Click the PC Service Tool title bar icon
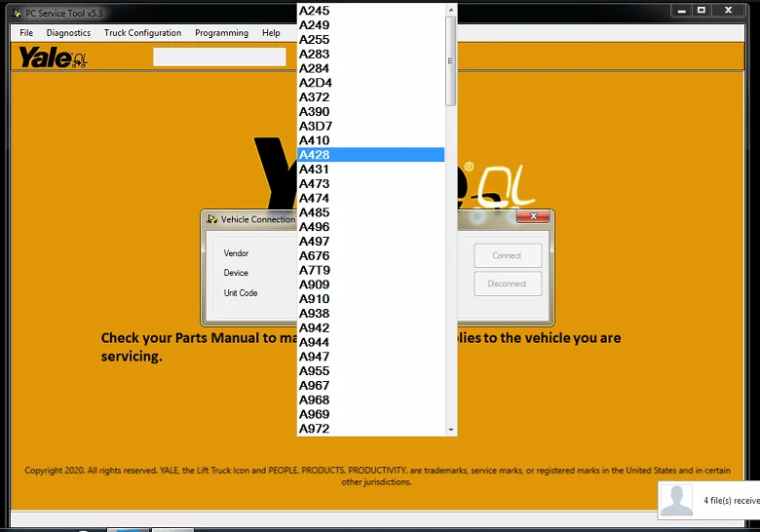This screenshot has width=760, height=532. [x=17, y=13]
